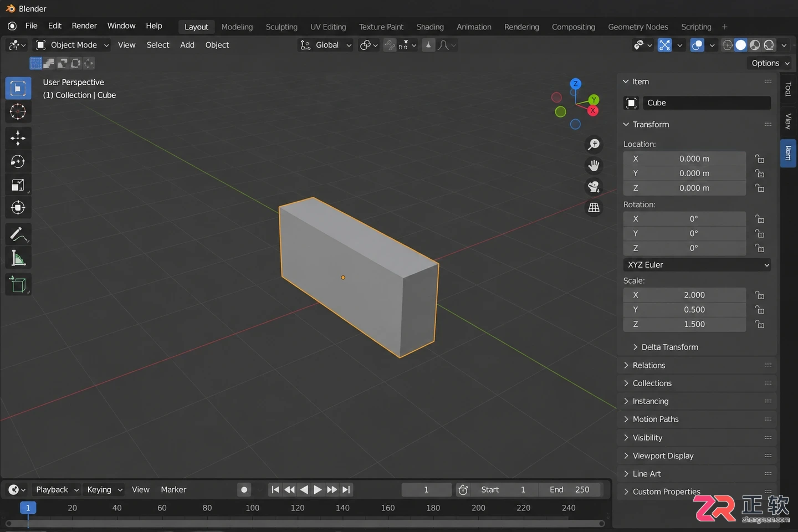This screenshot has height=532, width=798.
Task: Open the Playback dropdown
Action: (57, 490)
